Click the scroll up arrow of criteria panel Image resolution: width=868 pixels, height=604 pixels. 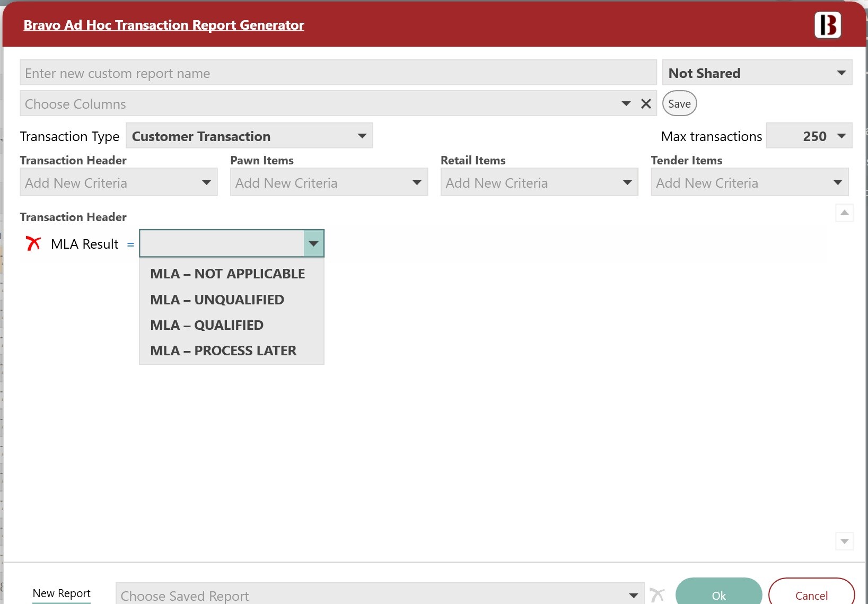pyautogui.click(x=844, y=213)
